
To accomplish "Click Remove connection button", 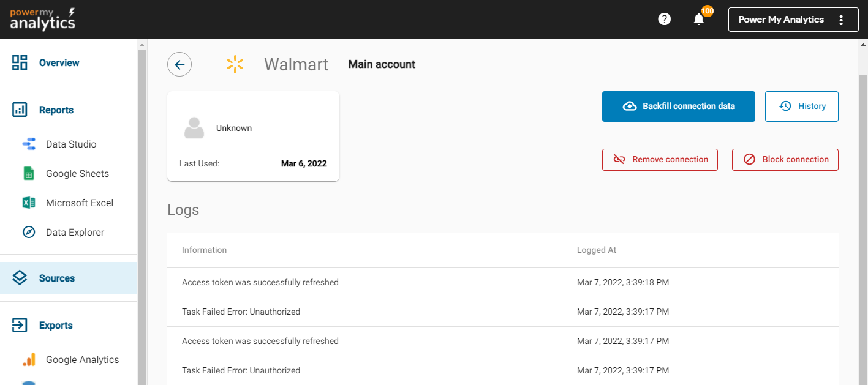I will (x=660, y=160).
